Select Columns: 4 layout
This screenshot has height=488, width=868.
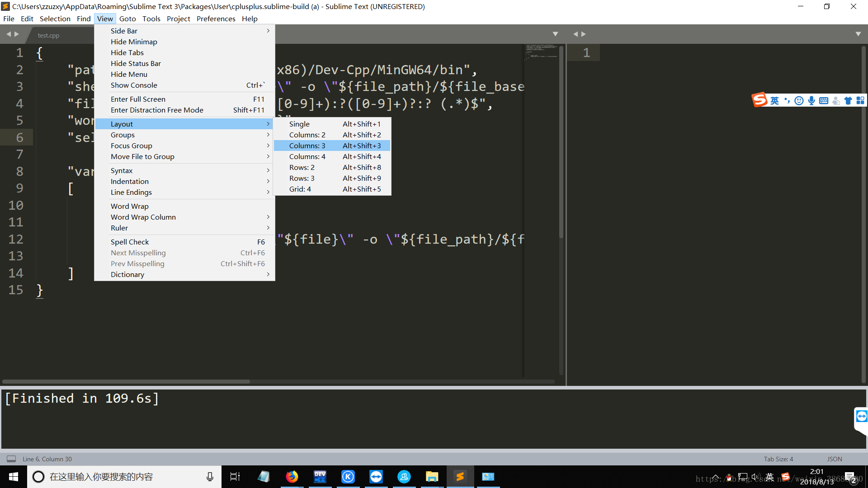(332, 156)
